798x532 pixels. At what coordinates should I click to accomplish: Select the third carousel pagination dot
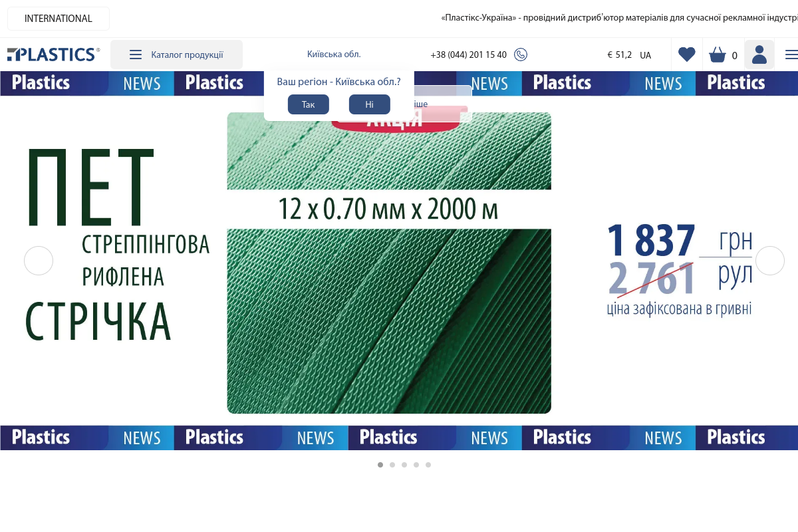[x=404, y=465]
